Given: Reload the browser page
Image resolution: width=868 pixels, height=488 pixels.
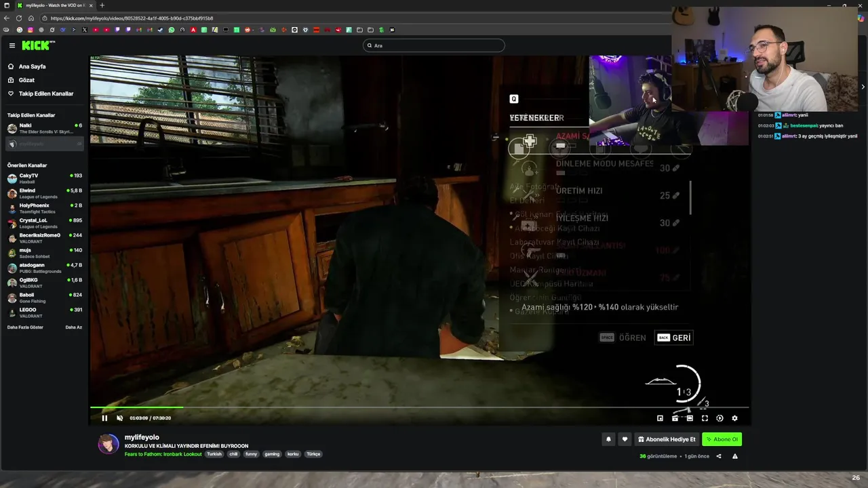Looking at the screenshot, I should pos(19,18).
